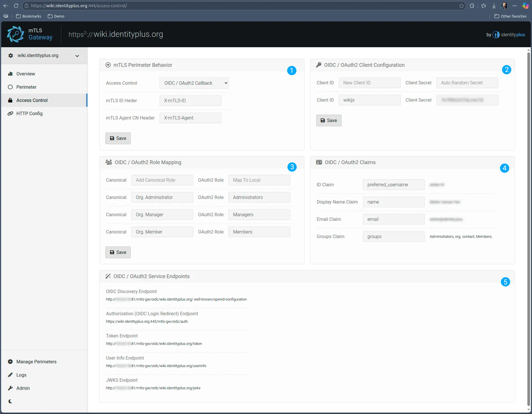The width and height of the screenshot is (532, 414).
Task: Open Logs using the pencil icon
Action: [10, 375]
